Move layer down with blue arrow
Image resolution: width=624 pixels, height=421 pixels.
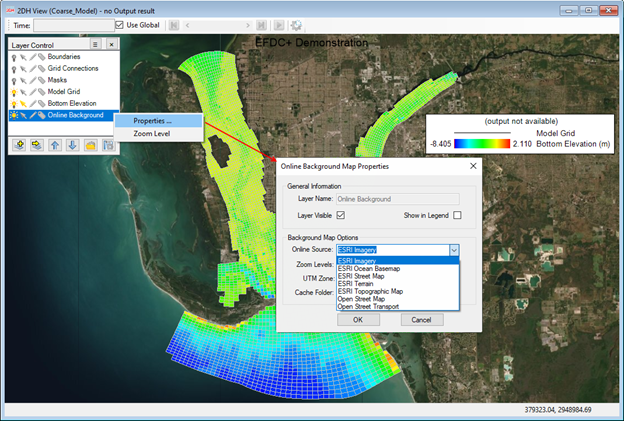point(72,145)
